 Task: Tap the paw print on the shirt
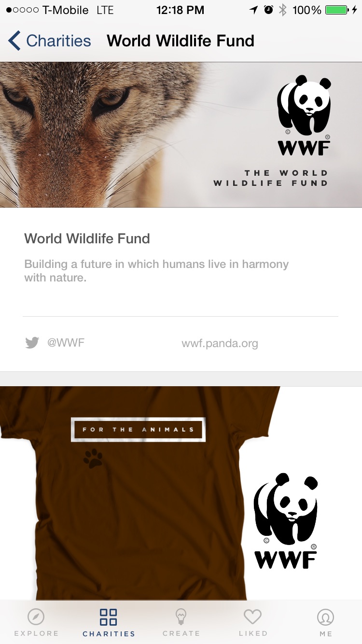(93, 459)
